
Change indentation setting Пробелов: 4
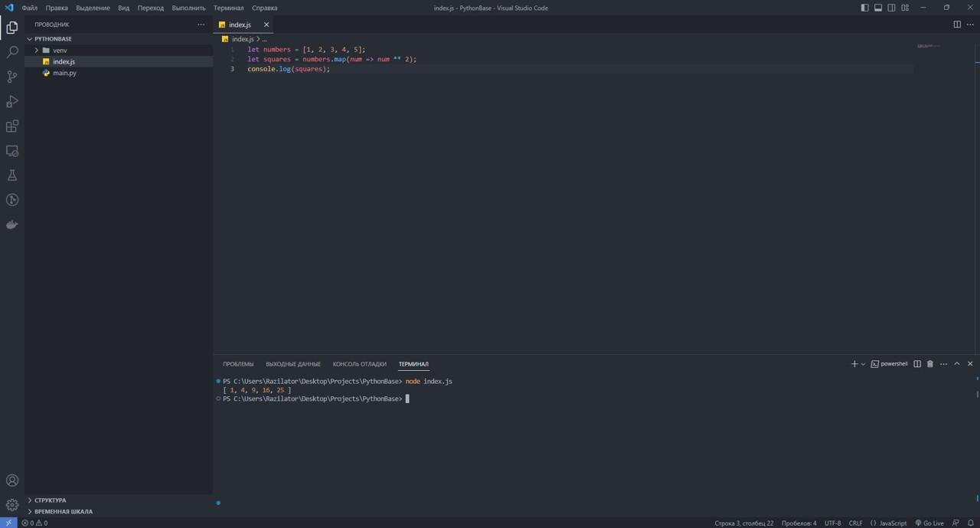pos(799,523)
